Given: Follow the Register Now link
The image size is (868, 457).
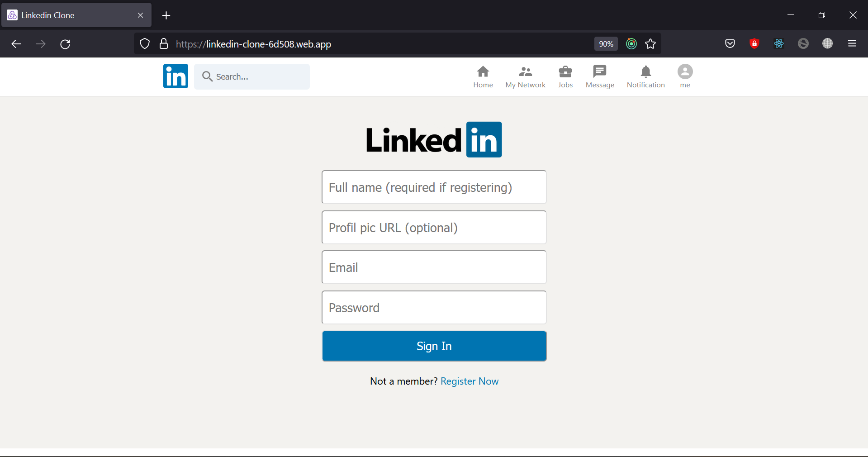Looking at the screenshot, I should [469, 381].
